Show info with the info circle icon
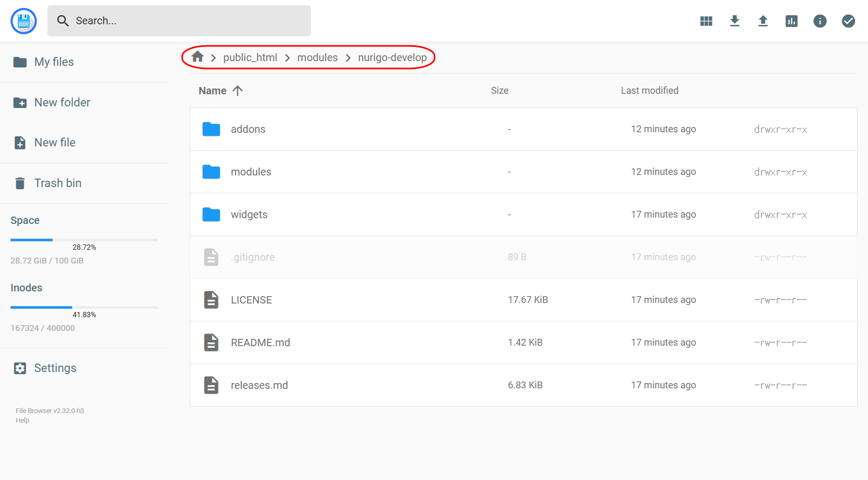Viewport: 868px width, 480px height. [820, 21]
